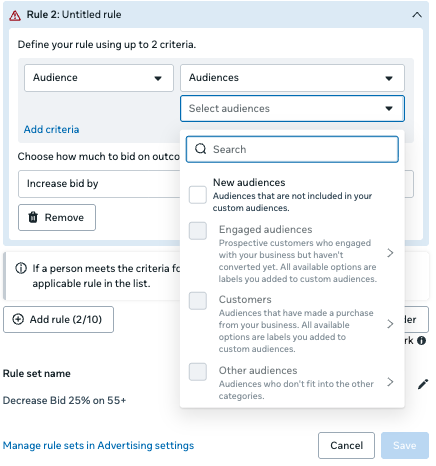Click the Cancel button
Screen dimensions: 436x466
coord(346,446)
